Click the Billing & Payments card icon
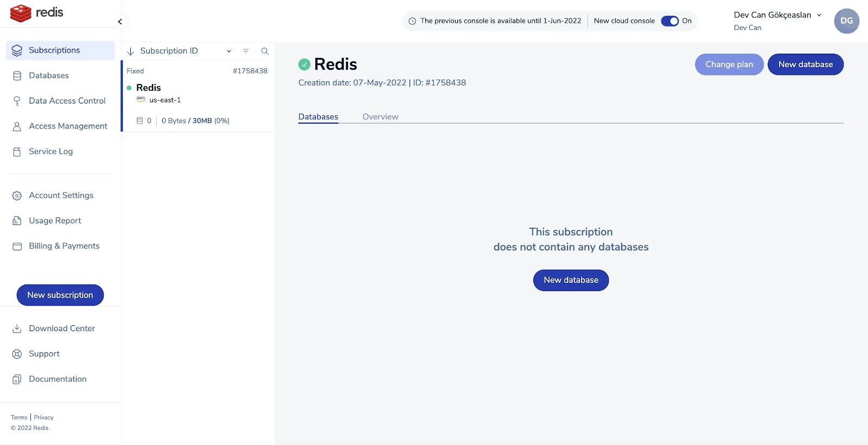This screenshot has height=445, width=868. (17, 246)
